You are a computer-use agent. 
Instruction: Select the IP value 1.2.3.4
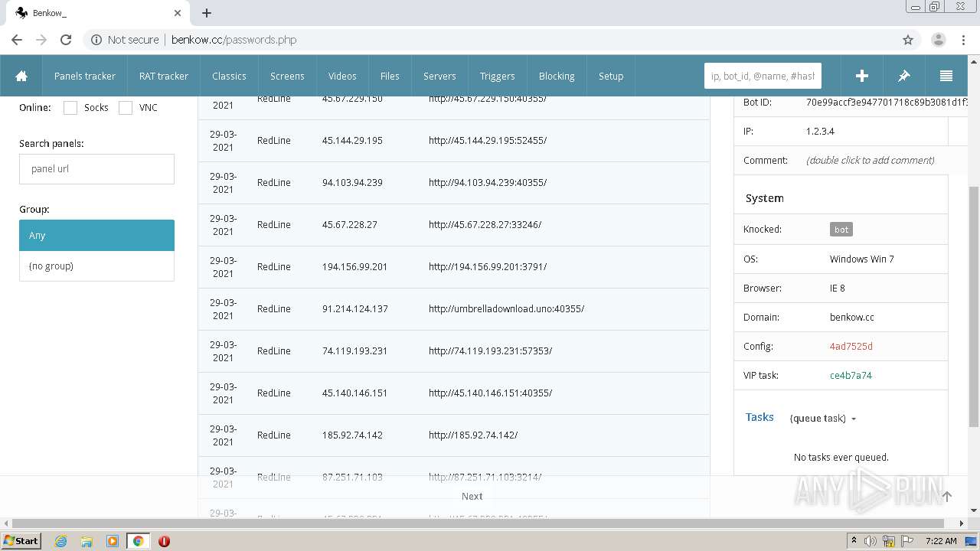[820, 131]
